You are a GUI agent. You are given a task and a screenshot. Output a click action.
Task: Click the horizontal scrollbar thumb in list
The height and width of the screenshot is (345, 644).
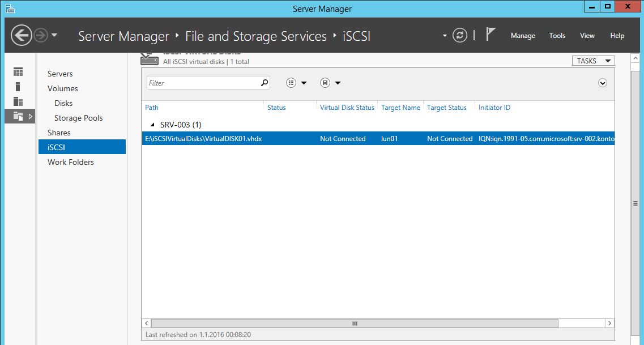pyautogui.click(x=355, y=323)
